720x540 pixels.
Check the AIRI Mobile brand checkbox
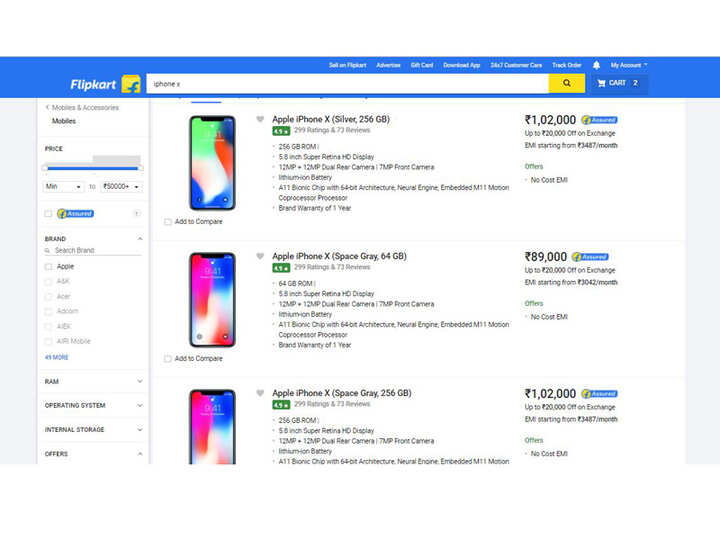click(48, 341)
